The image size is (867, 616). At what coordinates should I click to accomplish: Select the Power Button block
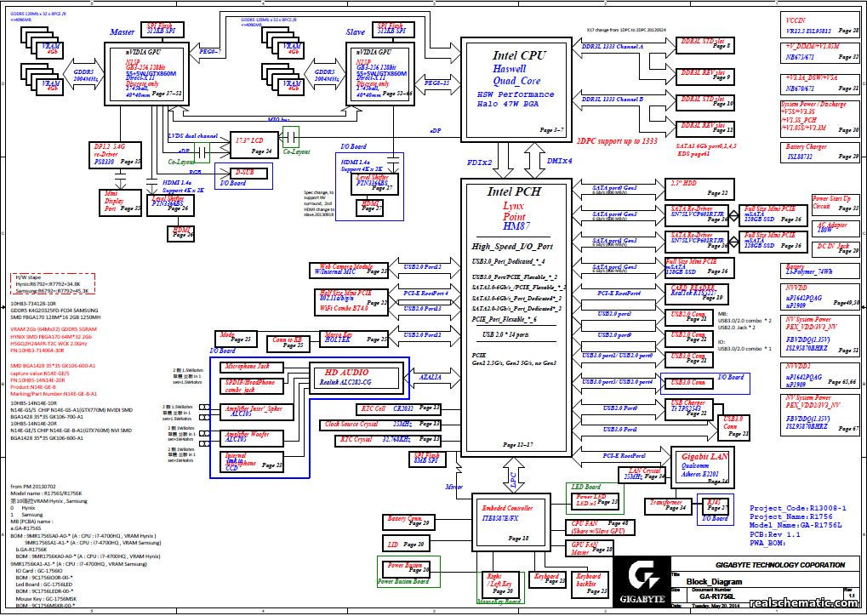coord(408,568)
